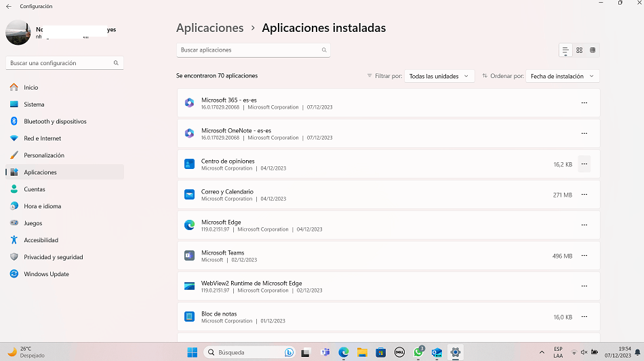The height and width of the screenshot is (361, 644).
Task: Open Cuentas settings
Action: (64, 189)
